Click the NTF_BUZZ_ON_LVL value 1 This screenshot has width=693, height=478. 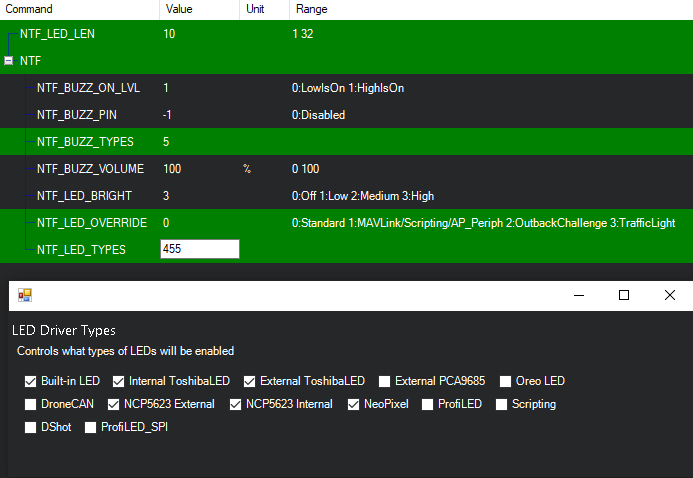(166, 88)
